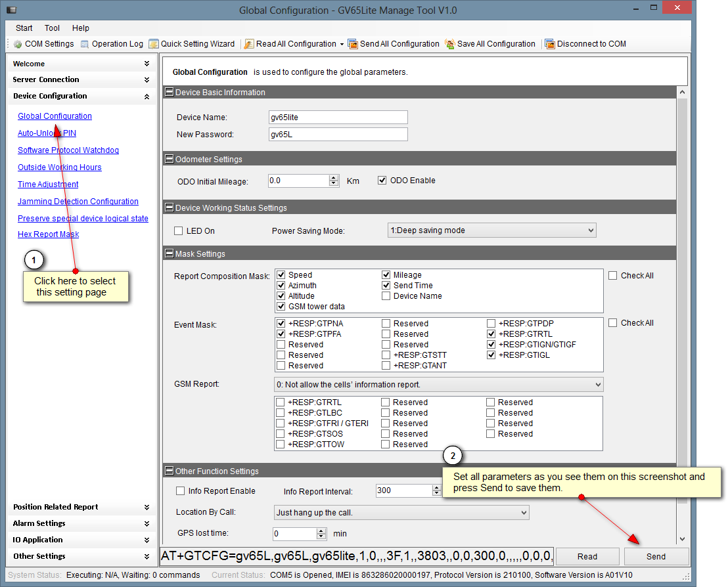The image size is (728, 587).
Task: Increase ODO Initial Mileage with up arrow
Action: pyautogui.click(x=334, y=178)
